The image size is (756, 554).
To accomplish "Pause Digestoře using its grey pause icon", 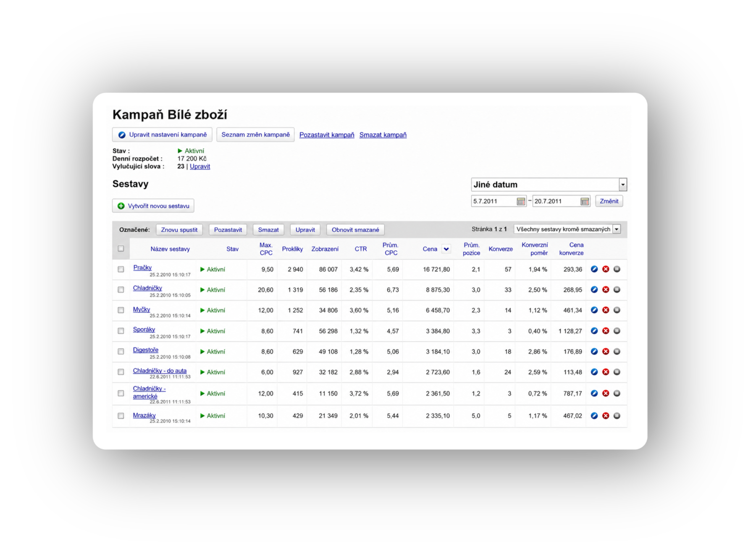I will click(617, 351).
